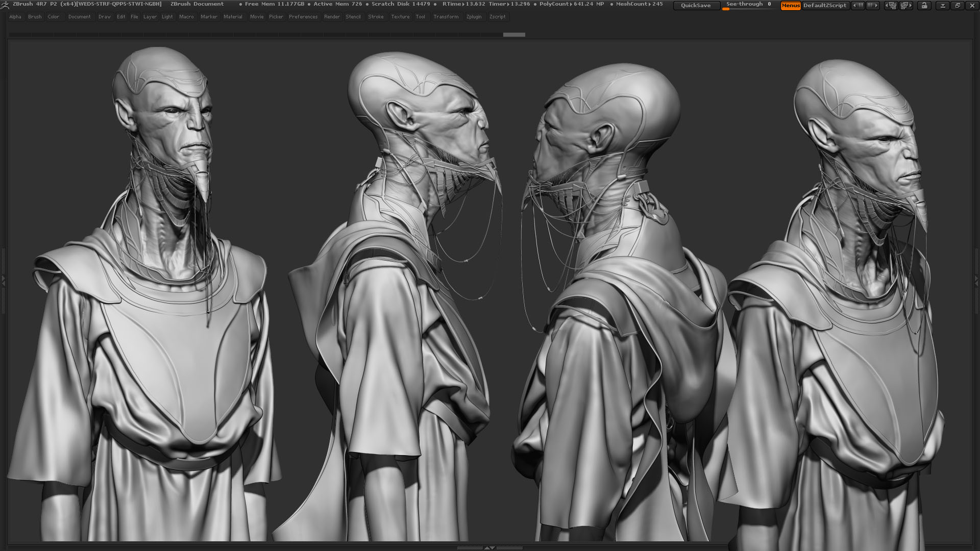Click the DefaultZScript button
The height and width of the screenshot is (551, 980).
(825, 6)
